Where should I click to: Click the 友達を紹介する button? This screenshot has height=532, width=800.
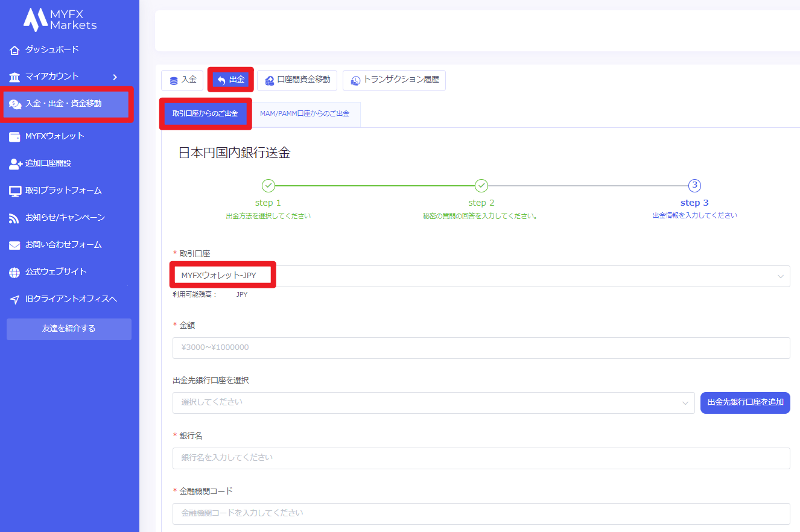pyautogui.click(x=69, y=329)
